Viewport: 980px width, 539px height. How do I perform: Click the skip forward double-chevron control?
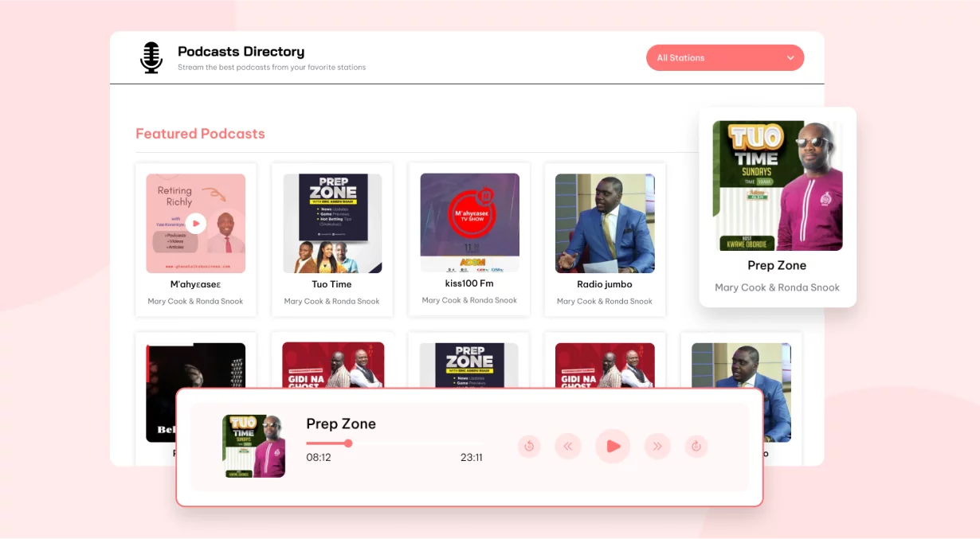tap(657, 446)
